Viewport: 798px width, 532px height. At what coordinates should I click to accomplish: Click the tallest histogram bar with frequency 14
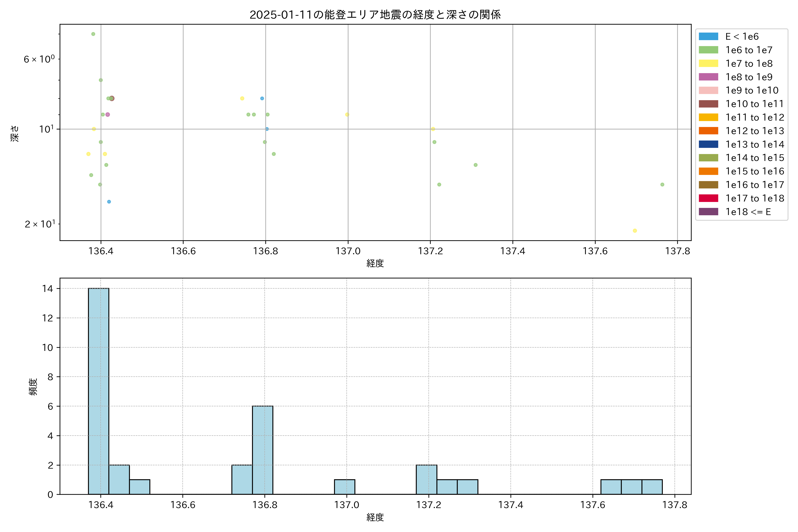(98, 391)
